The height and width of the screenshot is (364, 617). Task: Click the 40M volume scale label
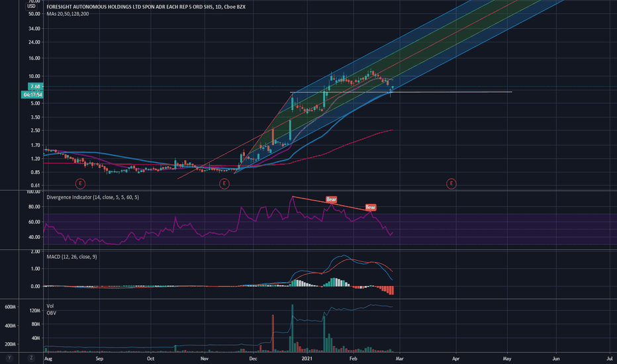click(x=36, y=338)
